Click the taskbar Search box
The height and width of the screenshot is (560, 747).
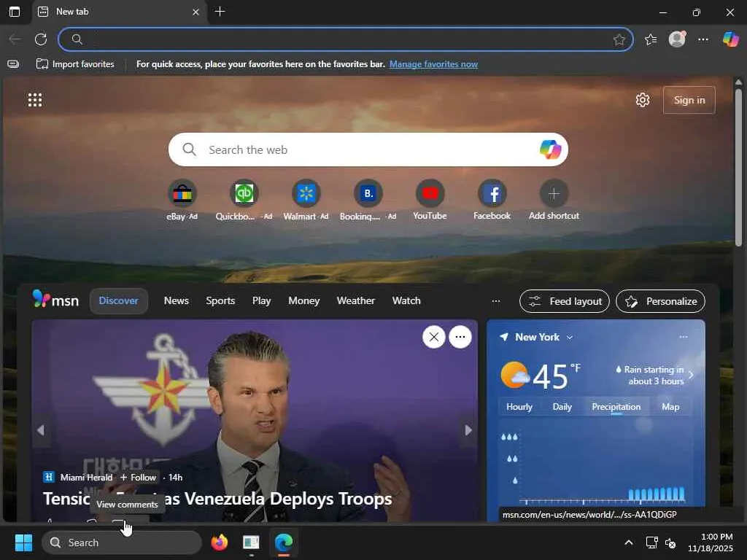pyautogui.click(x=122, y=542)
